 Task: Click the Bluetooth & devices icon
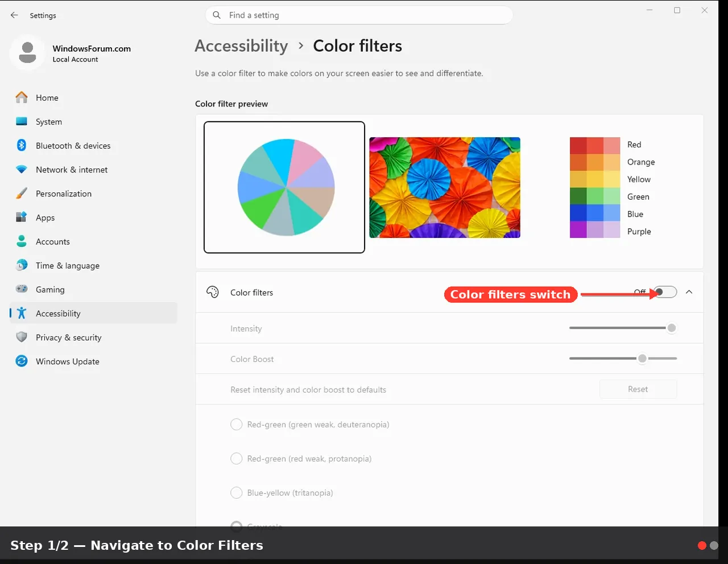(x=22, y=146)
